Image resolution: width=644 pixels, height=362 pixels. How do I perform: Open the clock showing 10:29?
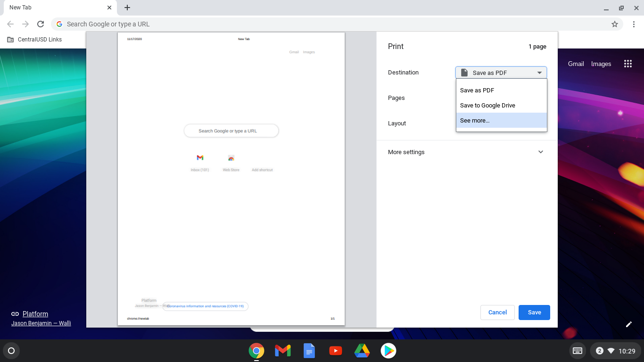click(627, 351)
